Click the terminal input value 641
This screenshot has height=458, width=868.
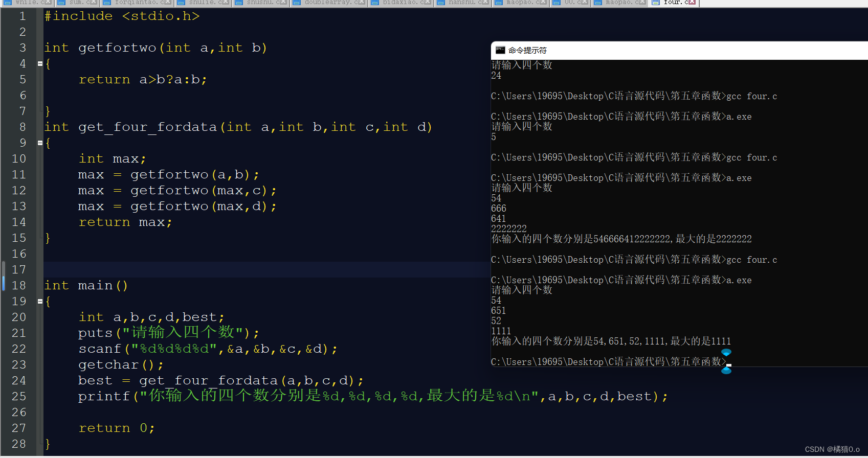click(499, 219)
